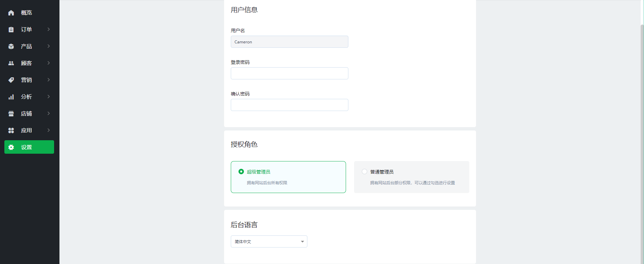
Task: Open the 订单 orders menu
Action: [x=29, y=30]
